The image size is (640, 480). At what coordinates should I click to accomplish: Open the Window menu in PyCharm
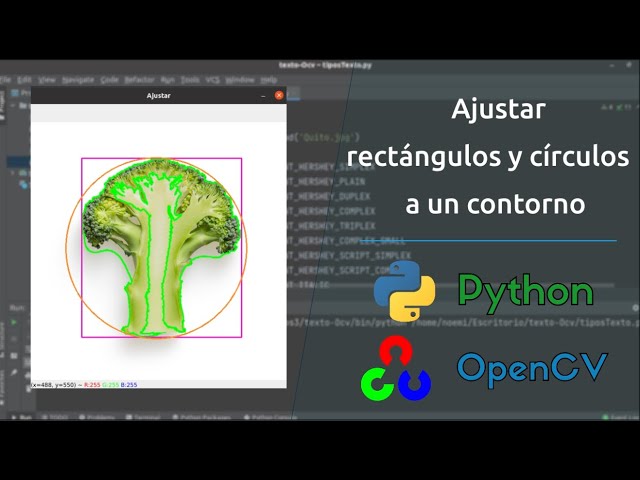click(x=240, y=80)
